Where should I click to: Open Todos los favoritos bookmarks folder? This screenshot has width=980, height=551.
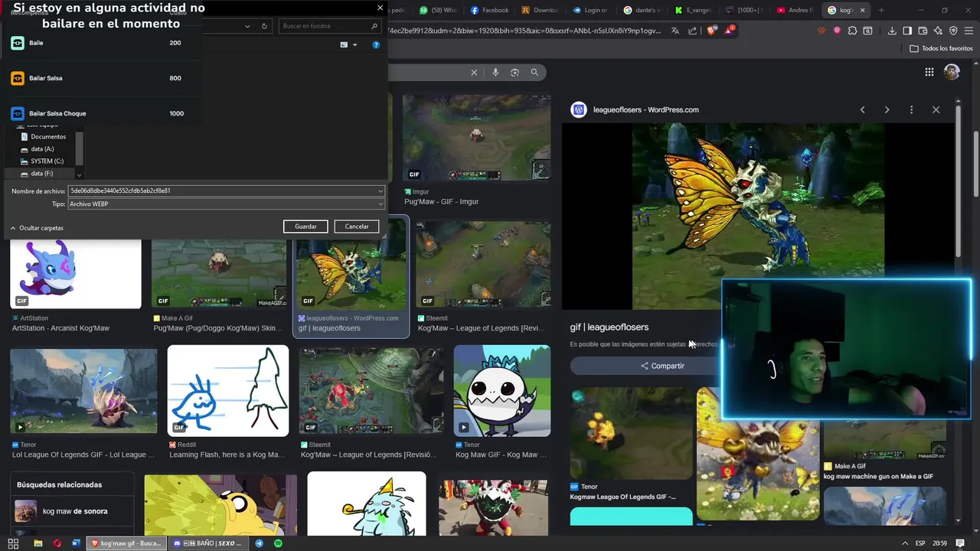pos(941,48)
